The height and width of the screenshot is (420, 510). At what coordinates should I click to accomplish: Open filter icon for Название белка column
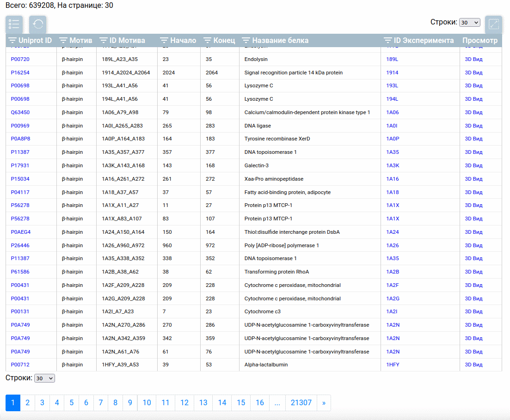tap(246, 40)
